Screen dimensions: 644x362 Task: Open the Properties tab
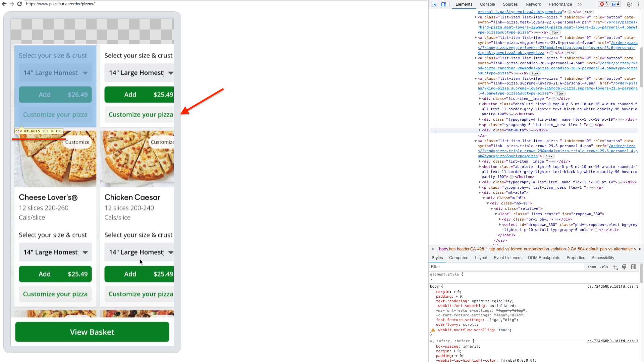576,258
